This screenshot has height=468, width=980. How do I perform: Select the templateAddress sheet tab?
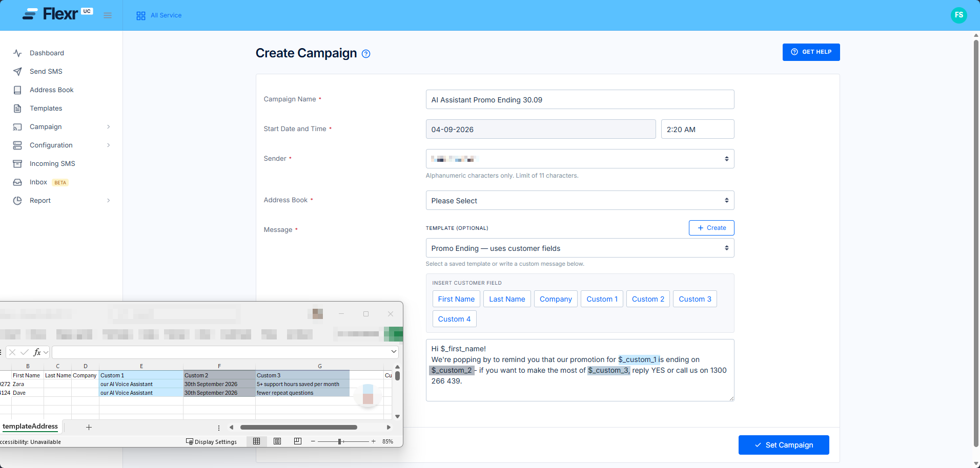pos(30,427)
